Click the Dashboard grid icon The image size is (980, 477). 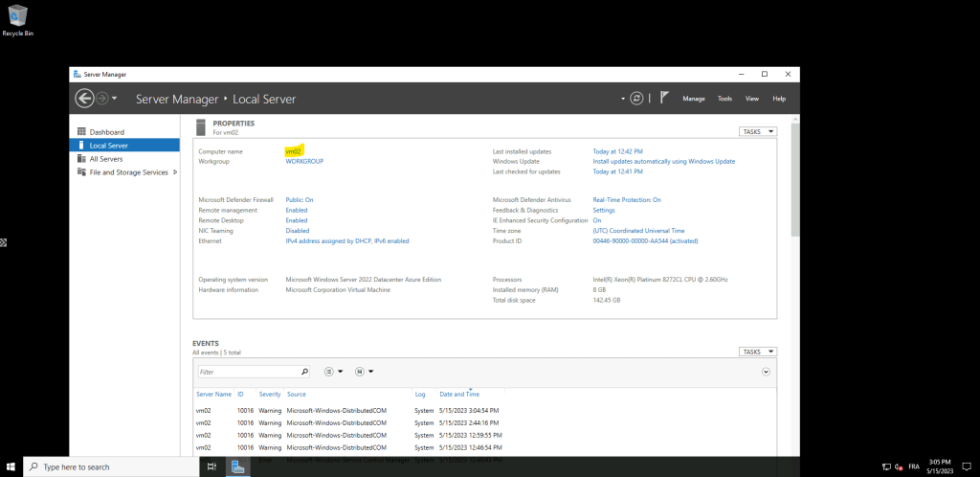(81, 131)
